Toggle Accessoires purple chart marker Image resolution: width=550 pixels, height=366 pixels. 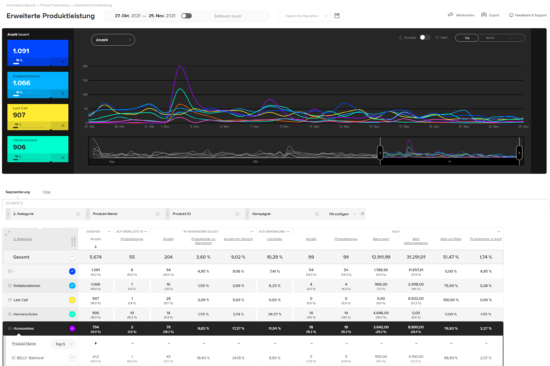(72, 328)
